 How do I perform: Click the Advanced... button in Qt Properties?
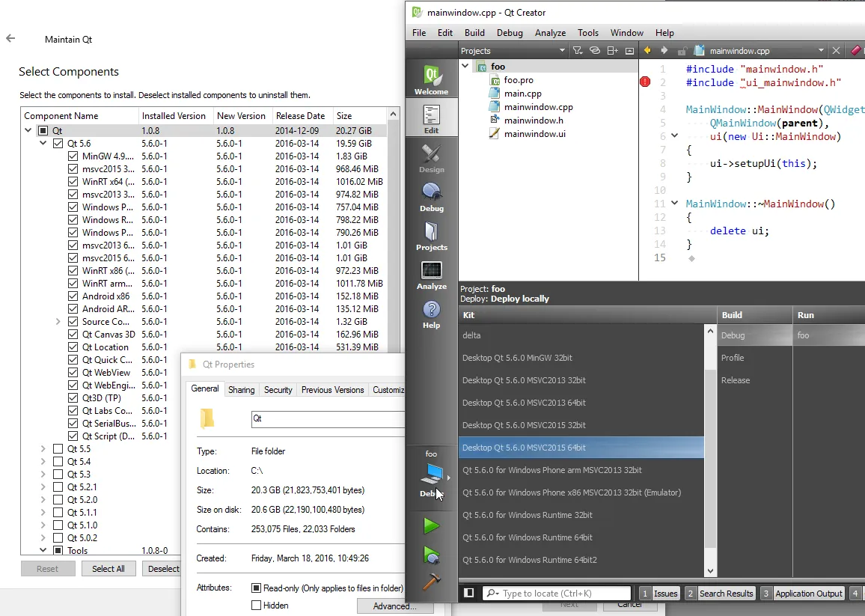[x=394, y=606]
